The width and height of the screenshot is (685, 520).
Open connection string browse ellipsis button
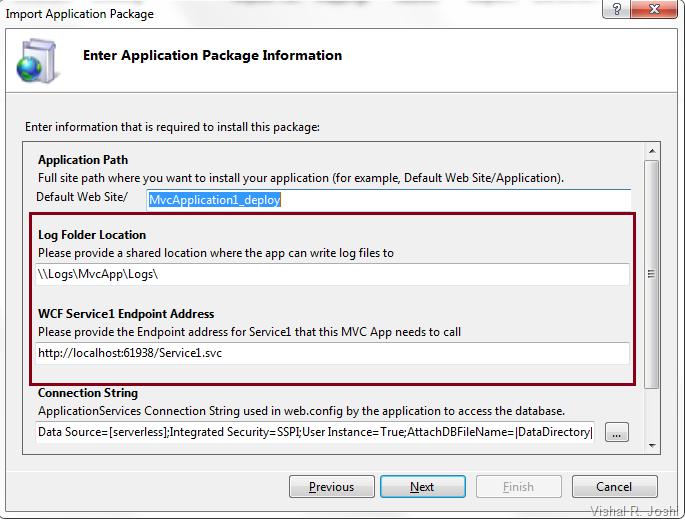[x=617, y=432]
